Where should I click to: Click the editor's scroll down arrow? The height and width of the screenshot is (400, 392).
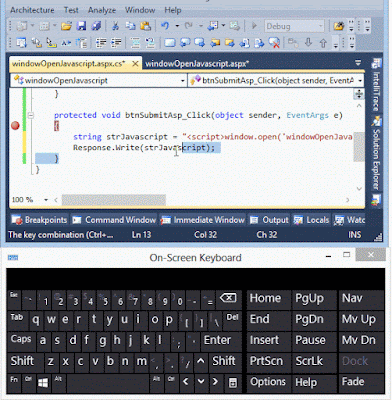click(x=359, y=189)
